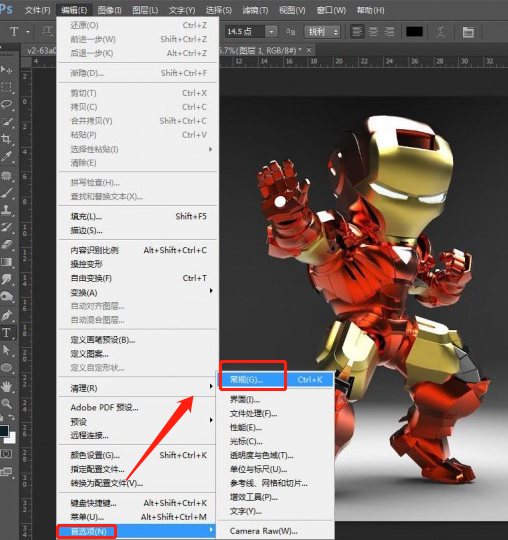Select the Quick Selection tool
This screenshot has height=540, width=508.
coord(6,122)
